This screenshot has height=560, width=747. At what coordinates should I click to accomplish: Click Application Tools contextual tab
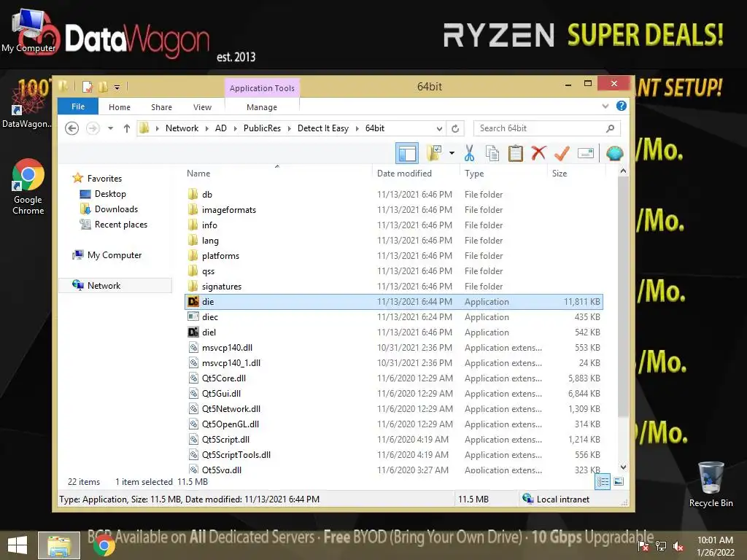(x=262, y=88)
